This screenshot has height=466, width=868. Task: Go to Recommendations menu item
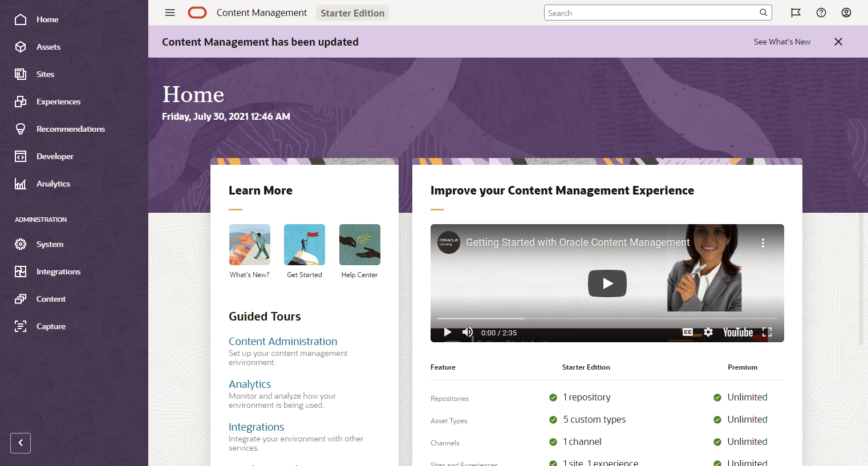click(71, 129)
